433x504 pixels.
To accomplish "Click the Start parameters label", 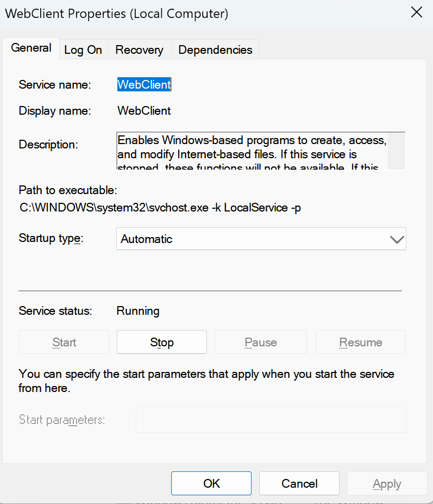I will pos(62,420).
